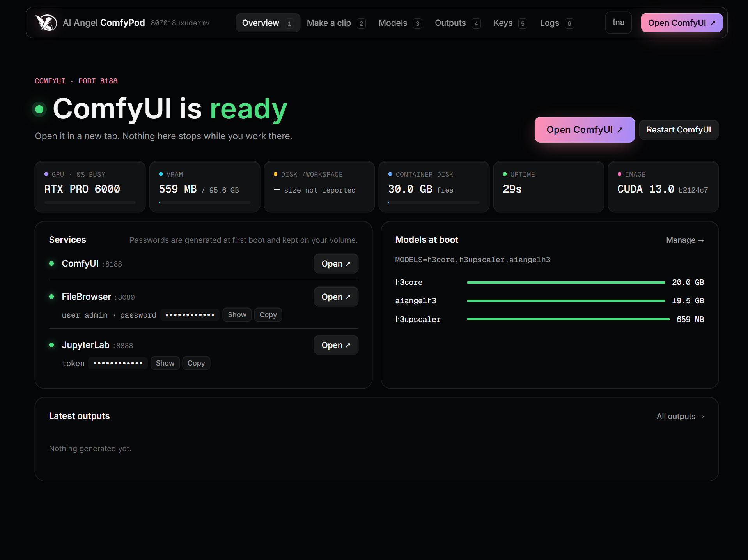Select the Disk /workspace card
This screenshot has height=560, width=748.
point(319,187)
